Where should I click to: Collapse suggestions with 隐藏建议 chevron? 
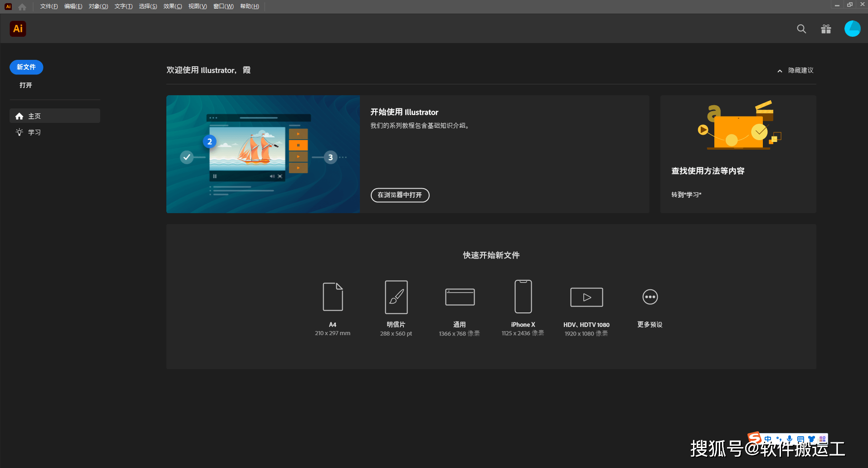pos(780,71)
